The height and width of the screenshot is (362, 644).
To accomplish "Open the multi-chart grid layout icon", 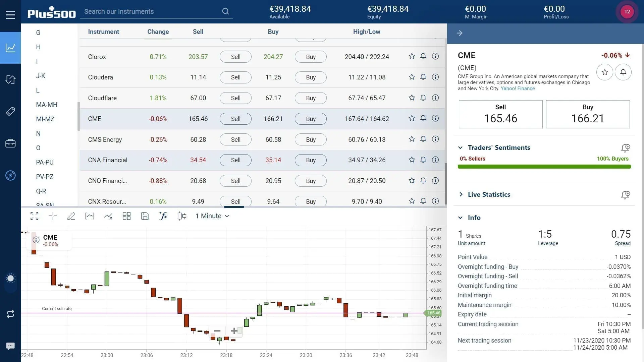I will pyautogui.click(x=126, y=216).
